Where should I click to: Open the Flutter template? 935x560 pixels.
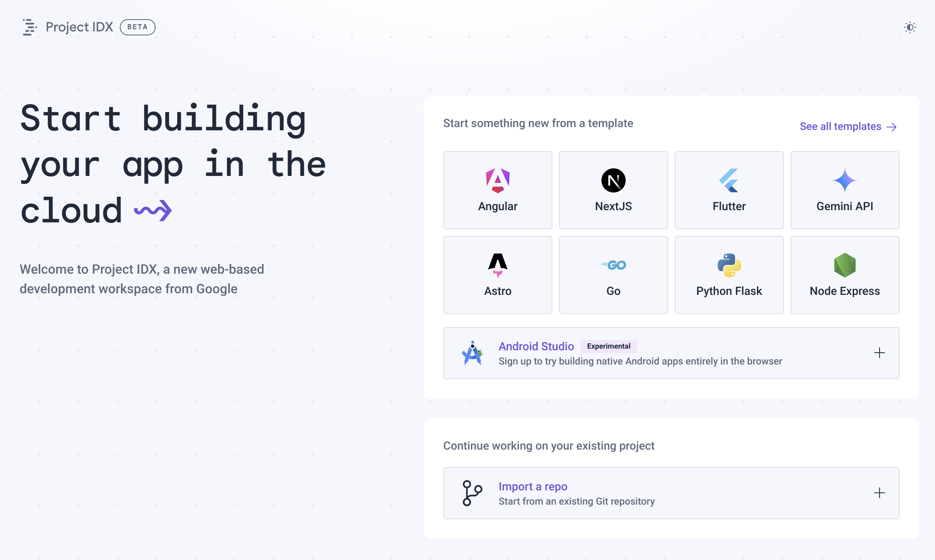(728, 189)
